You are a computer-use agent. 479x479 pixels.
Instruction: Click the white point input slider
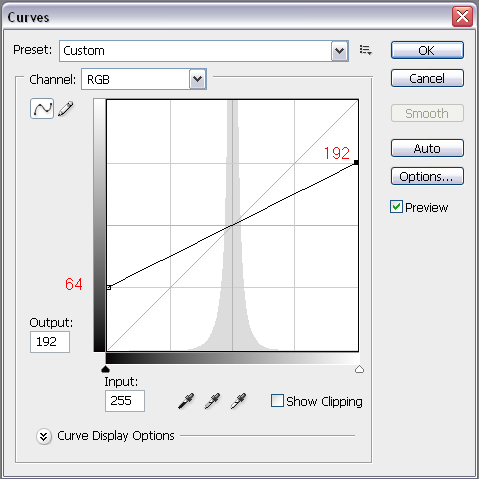pyautogui.click(x=359, y=369)
